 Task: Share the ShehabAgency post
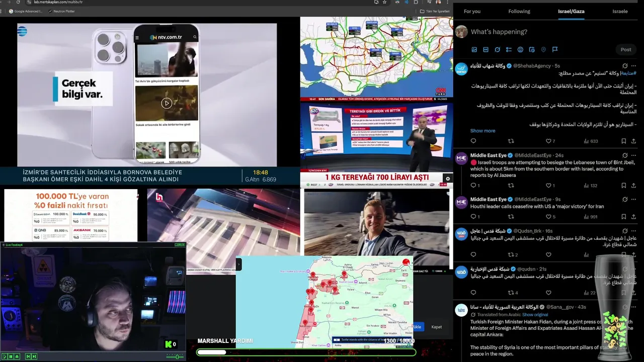[633, 141]
